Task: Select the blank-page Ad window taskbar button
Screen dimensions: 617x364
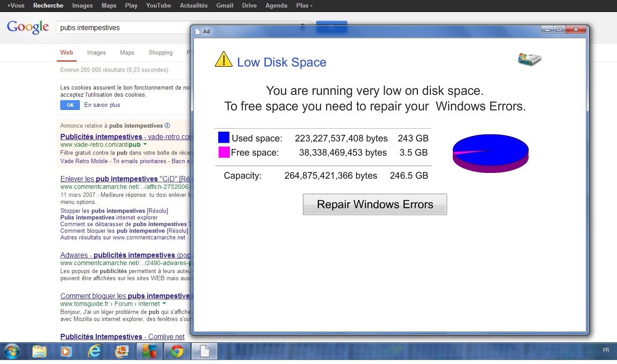Action: 204,352
